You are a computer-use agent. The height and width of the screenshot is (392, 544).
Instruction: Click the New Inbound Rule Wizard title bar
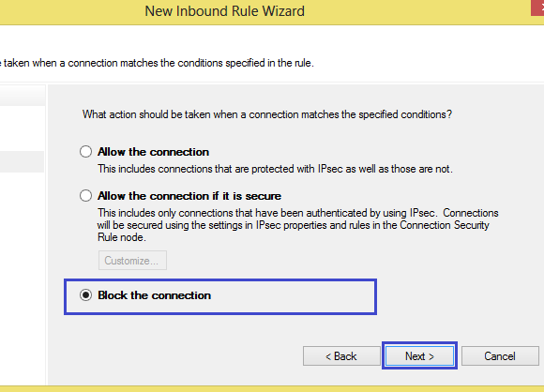[224, 11]
